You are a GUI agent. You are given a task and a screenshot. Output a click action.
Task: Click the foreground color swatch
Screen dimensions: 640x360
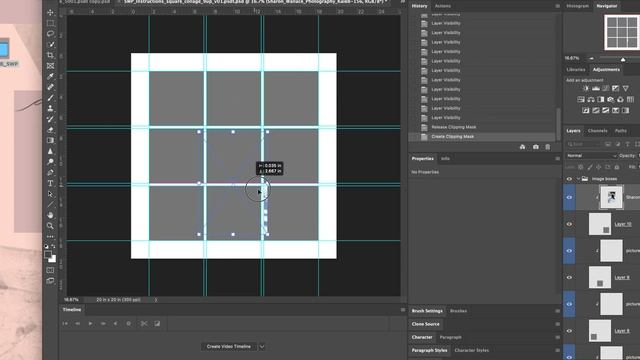tap(48, 255)
